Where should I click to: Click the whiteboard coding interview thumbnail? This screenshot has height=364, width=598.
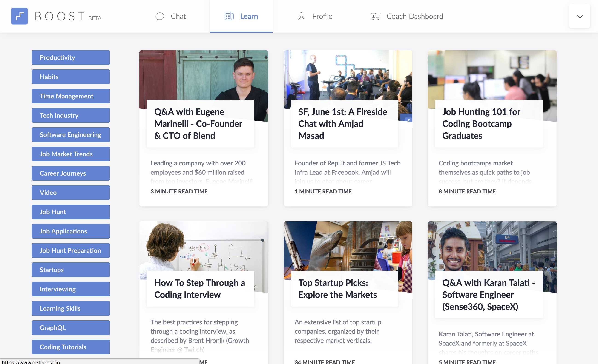[204, 246]
